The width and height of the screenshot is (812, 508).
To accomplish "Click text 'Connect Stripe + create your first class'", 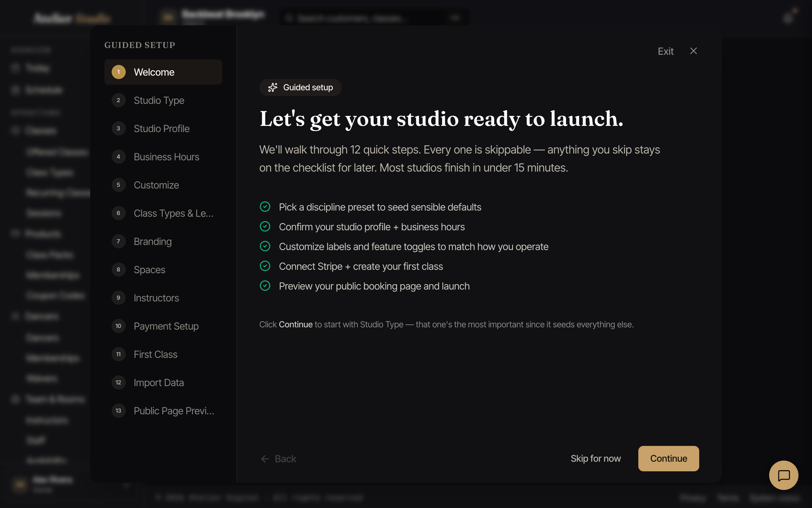I will point(361,266).
